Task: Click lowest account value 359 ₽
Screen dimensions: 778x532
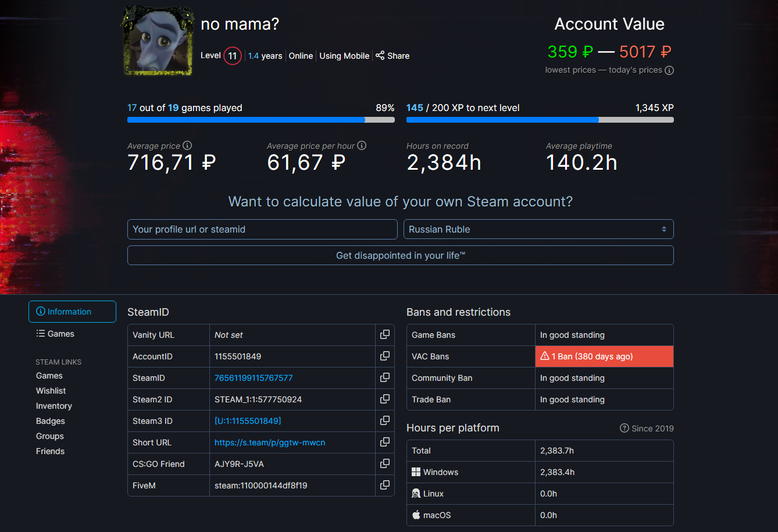Action: [570, 52]
